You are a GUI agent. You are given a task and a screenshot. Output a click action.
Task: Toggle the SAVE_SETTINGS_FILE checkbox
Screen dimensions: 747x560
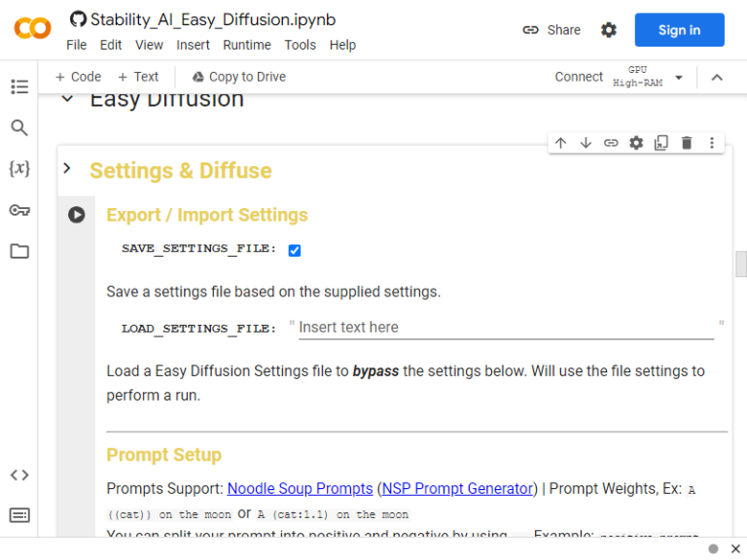tap(295, 250)
